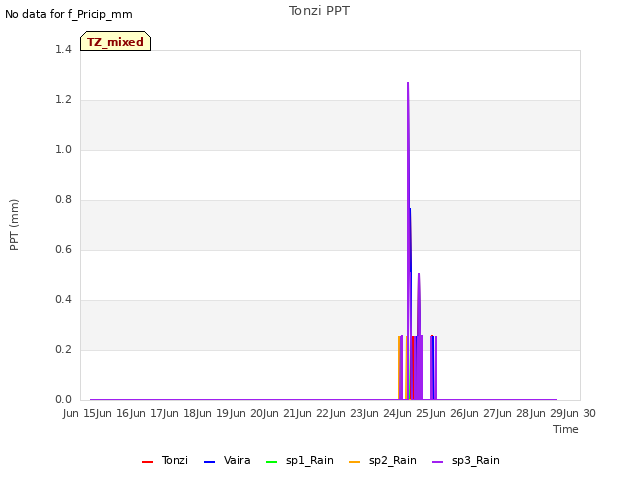640x480 pixels.
Task: Click the 0.0 y-axis tick label
Action: pos(63,400)
